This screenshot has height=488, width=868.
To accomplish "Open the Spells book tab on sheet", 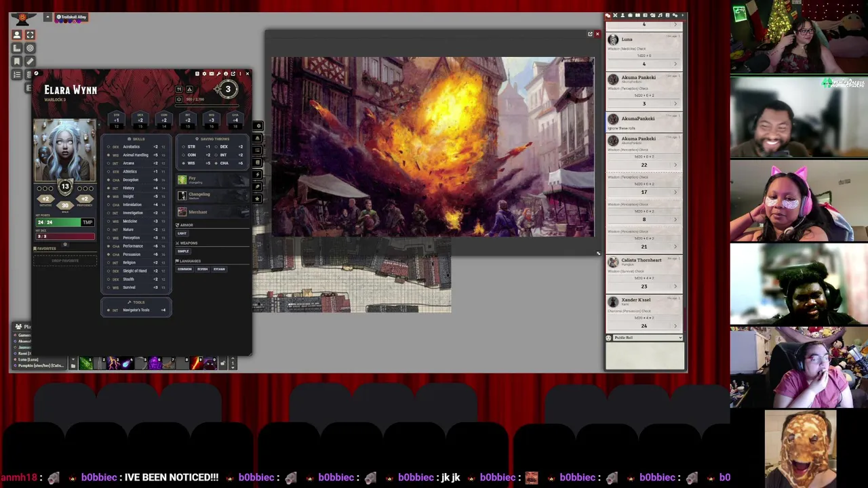I will click(259, 162).
